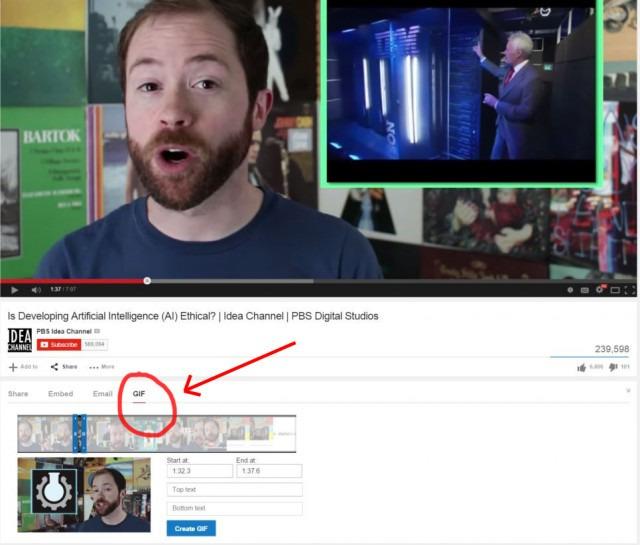
Task: Switch to the Email tab
Action: 102,394
